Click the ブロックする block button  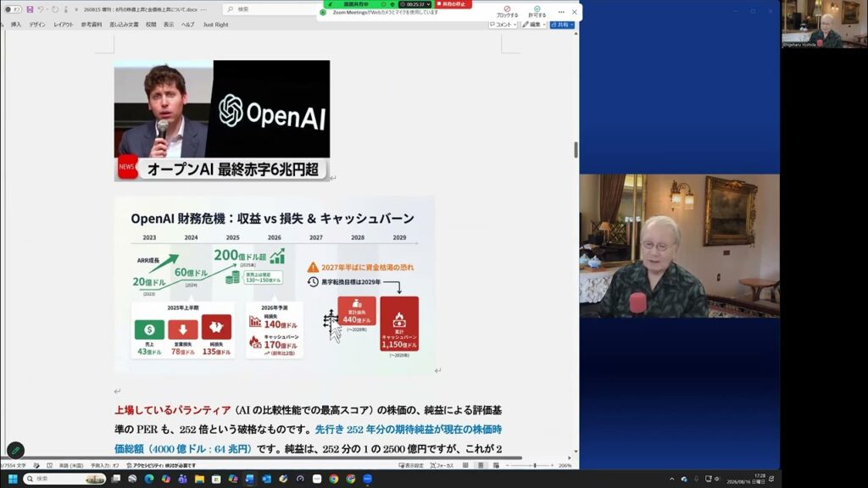click(507, 12)
